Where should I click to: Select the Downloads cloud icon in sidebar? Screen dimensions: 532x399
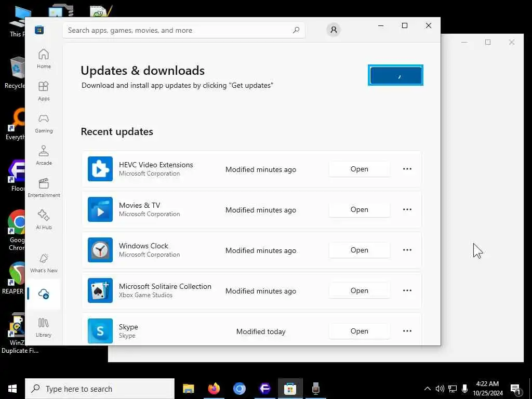44,294
